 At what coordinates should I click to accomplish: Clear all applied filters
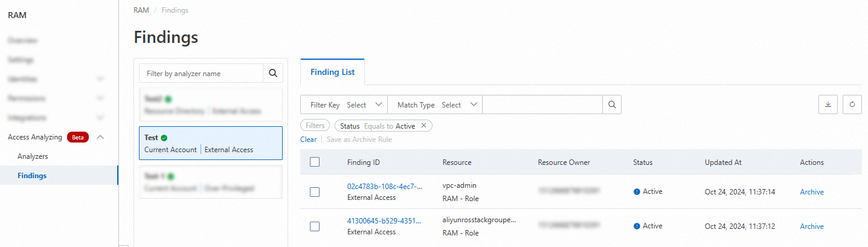308,140
